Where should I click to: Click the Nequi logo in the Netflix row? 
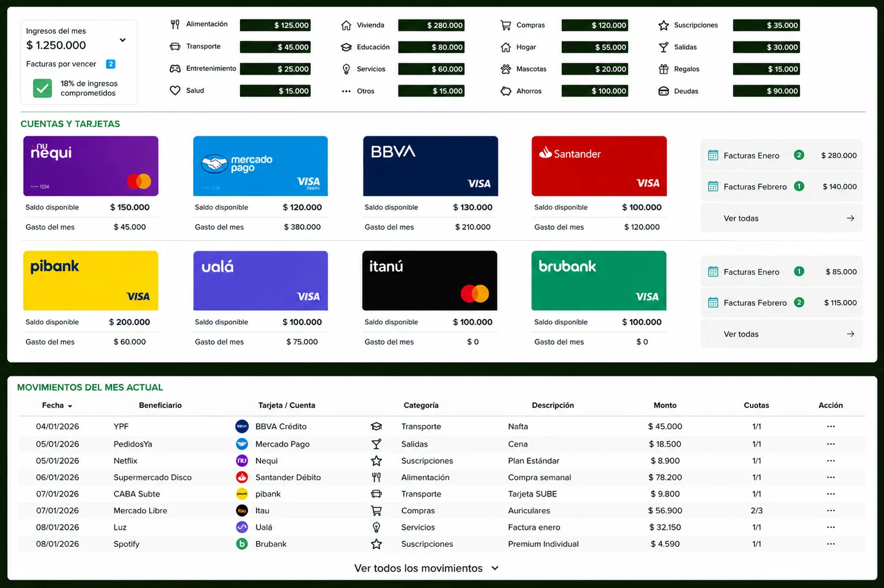[x=242, y=460]
